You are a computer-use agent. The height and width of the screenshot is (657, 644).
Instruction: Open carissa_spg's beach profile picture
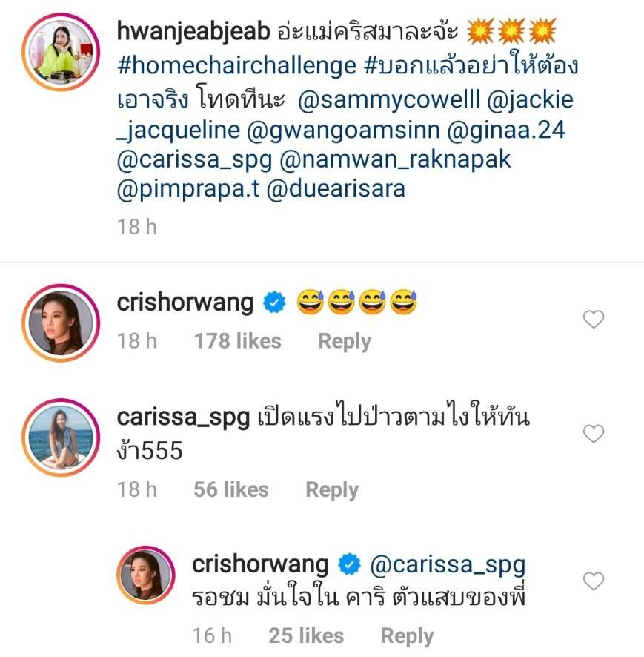61,438
